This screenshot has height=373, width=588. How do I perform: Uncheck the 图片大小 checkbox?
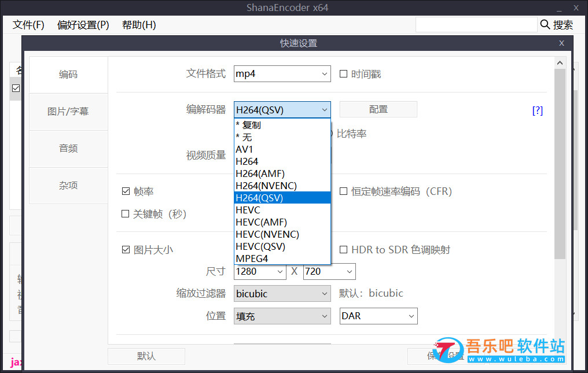126,250
